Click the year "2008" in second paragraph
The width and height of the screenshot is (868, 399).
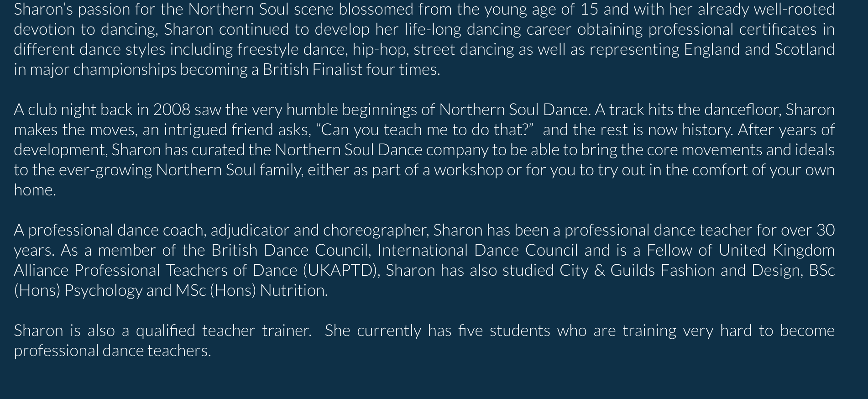coord(172,110)
